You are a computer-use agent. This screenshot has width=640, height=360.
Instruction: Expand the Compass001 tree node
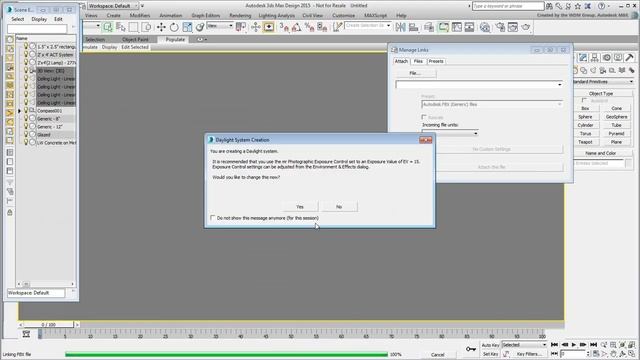(19, 111)
